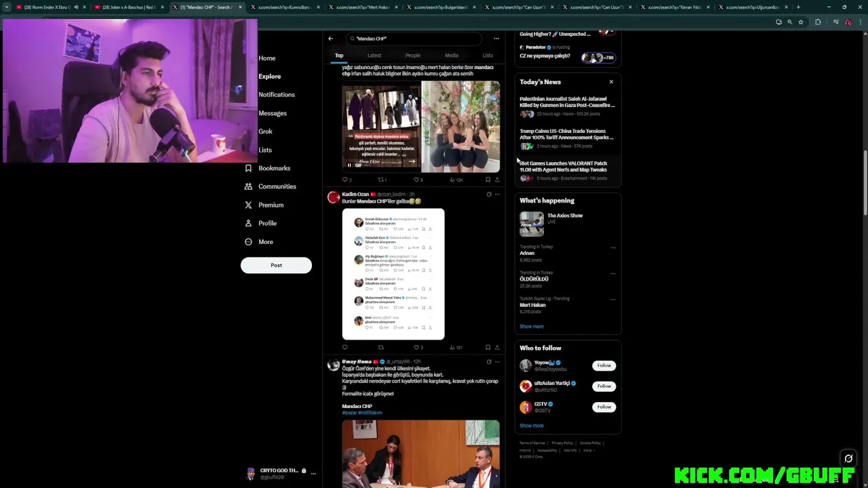
Task: Follow GSTV account
Action: tap(604, 407)
